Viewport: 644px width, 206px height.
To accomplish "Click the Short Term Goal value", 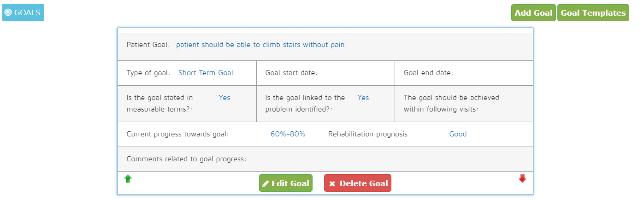I will [x=206, y=73].
